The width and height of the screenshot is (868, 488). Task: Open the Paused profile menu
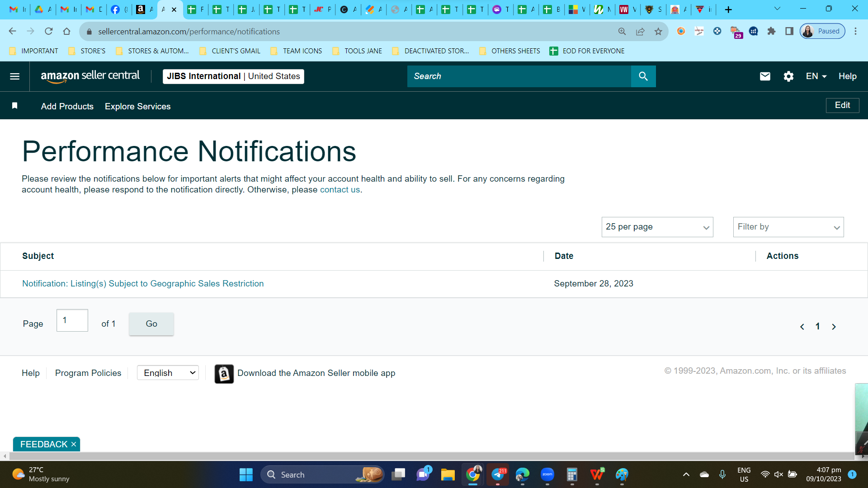tap(822, 31)
